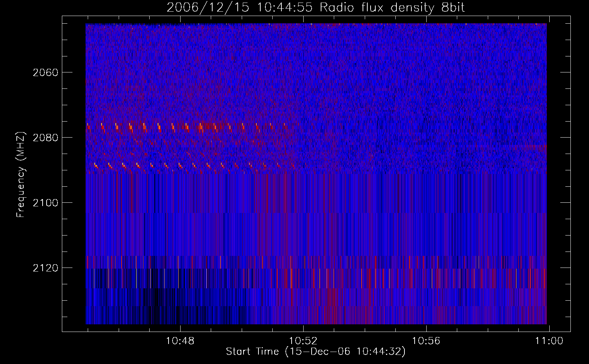Click the "Start Time (15-Dec-06 10:44:32)" axis title
Screen dimensions: 589x364
(x=316, y=352)
